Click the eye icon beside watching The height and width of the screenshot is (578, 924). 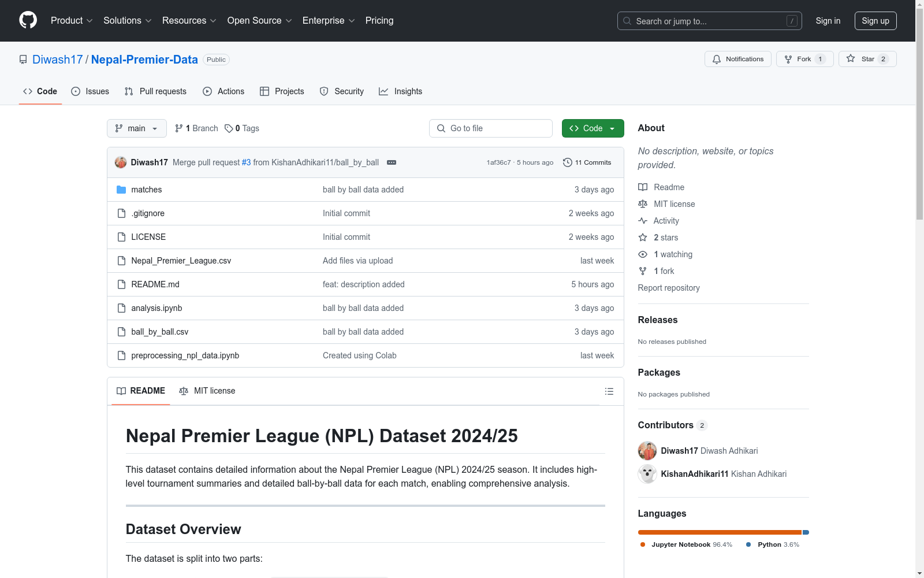pyautogui.click(x=643, y=254)
